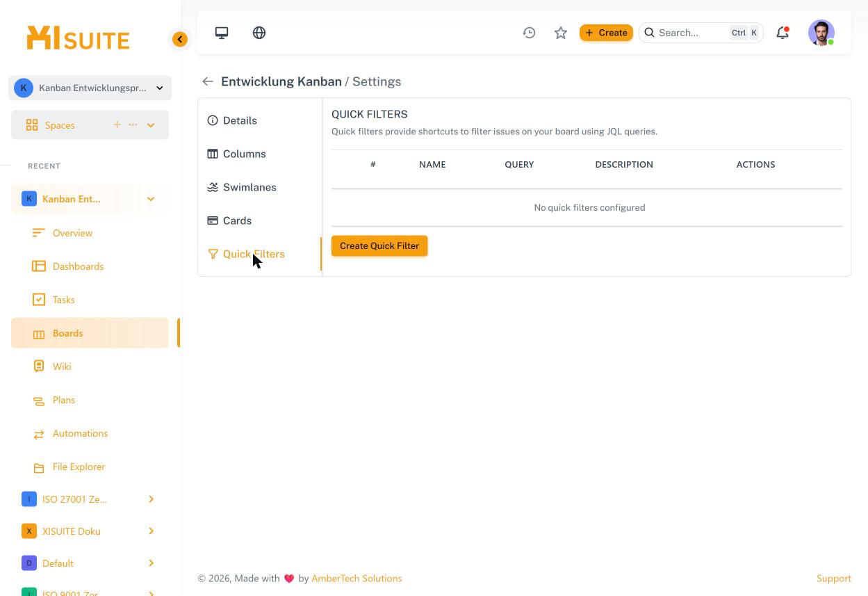Open Plans in the sidebar
Viewport: 868px width, 596px height.
coord(90,400)
